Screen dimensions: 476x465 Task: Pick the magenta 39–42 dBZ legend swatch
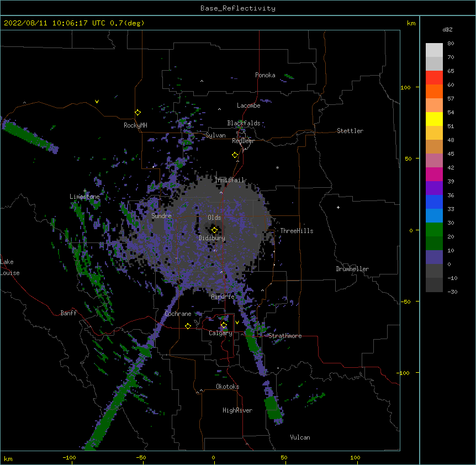tap(434, 174)
